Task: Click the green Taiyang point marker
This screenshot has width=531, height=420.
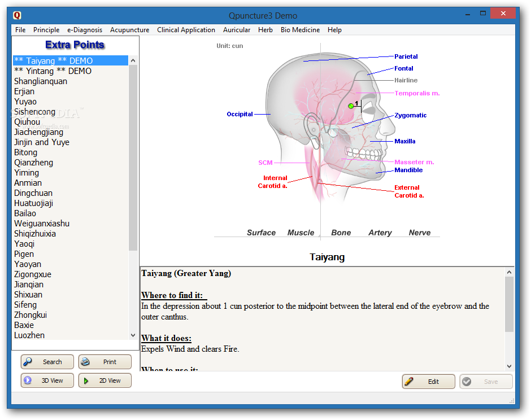Action: coord(351,106)
